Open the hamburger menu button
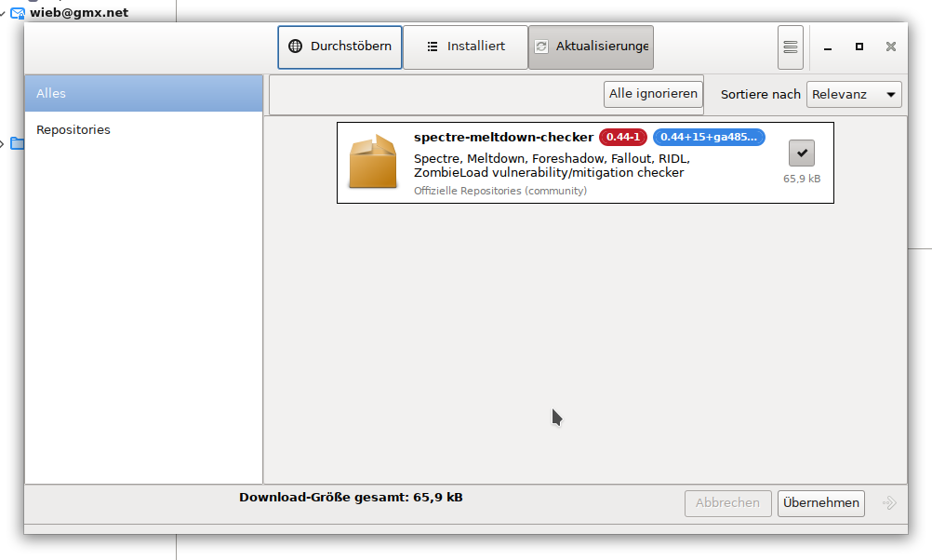 790,47
